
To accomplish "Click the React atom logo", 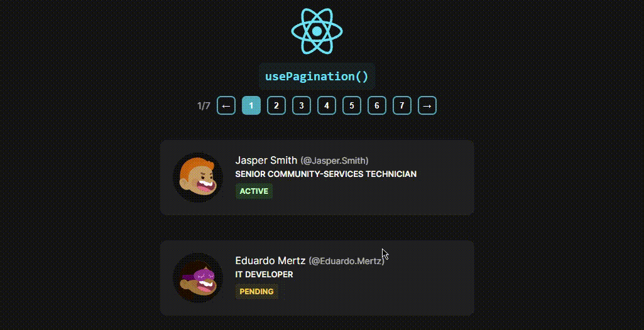I will (x=317, y=31).
